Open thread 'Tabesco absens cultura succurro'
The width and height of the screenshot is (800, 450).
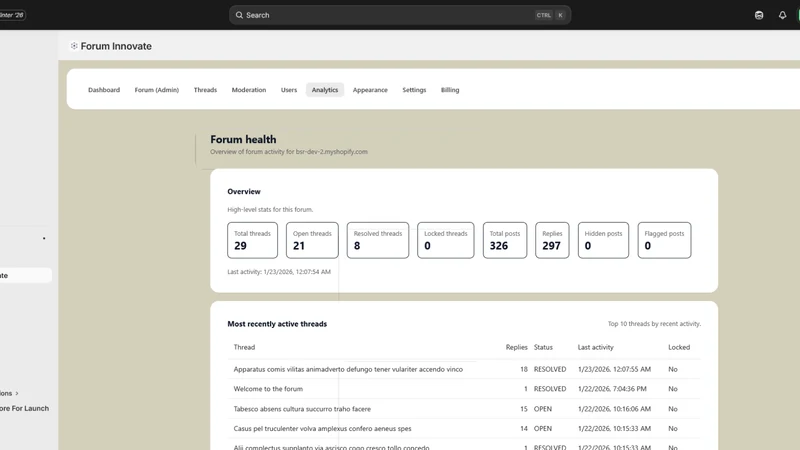302,409
